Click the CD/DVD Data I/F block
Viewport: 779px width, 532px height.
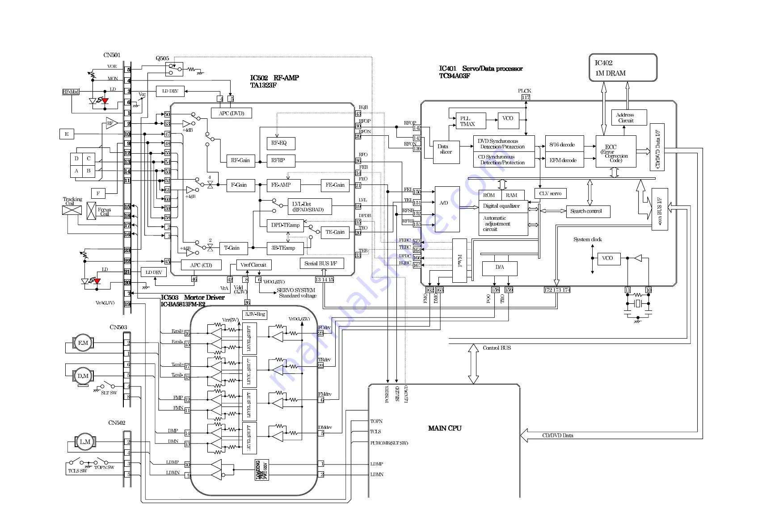(657, 147)
